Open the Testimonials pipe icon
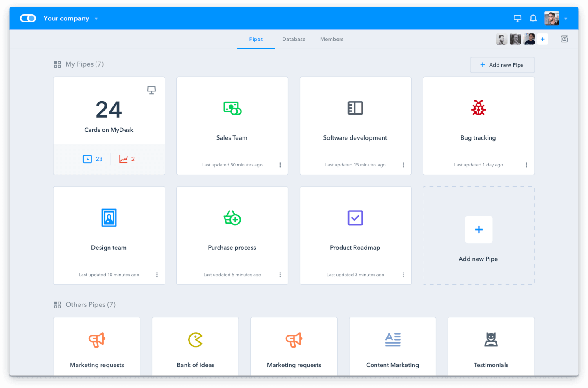588x388 pixels. (x=491, y=339)
